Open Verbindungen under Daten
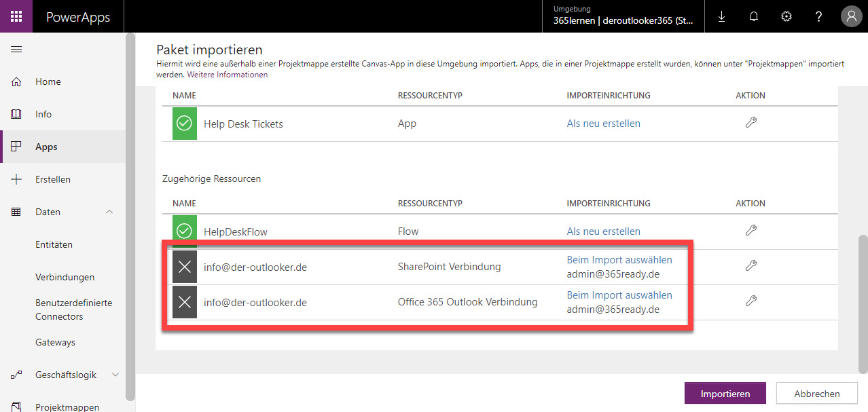 pos(65,277)
